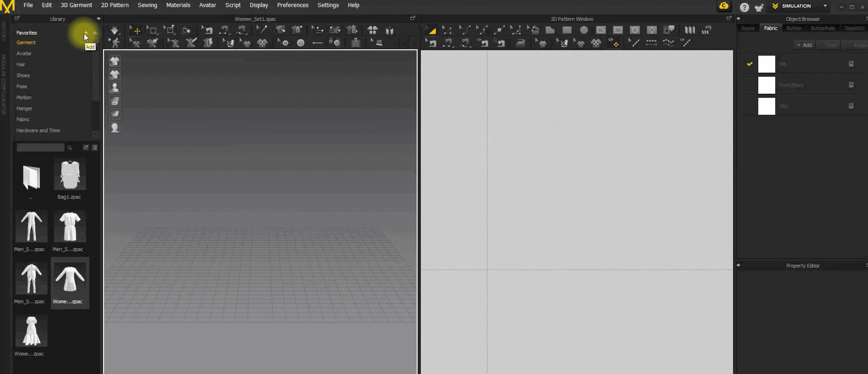Open the Sewing menu
The image size is (868, 374).
click(x=147, y=5)
